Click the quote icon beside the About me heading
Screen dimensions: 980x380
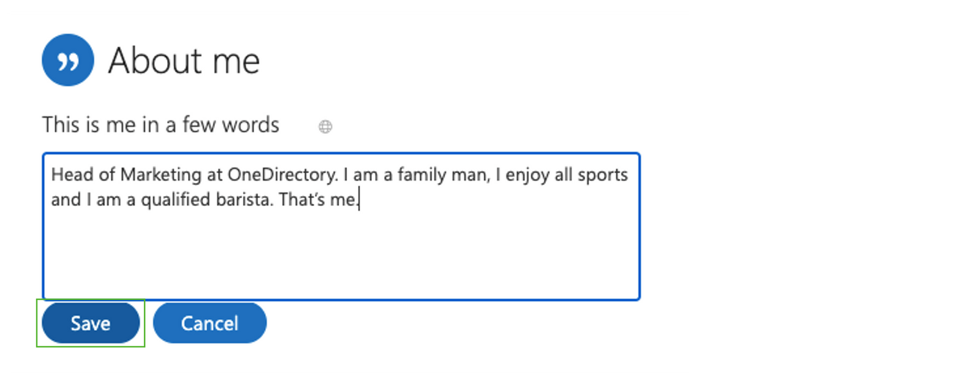[67, 59]
